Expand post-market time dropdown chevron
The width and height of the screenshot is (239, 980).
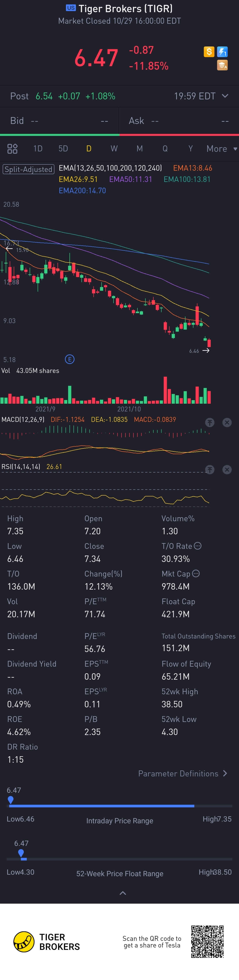225,96
